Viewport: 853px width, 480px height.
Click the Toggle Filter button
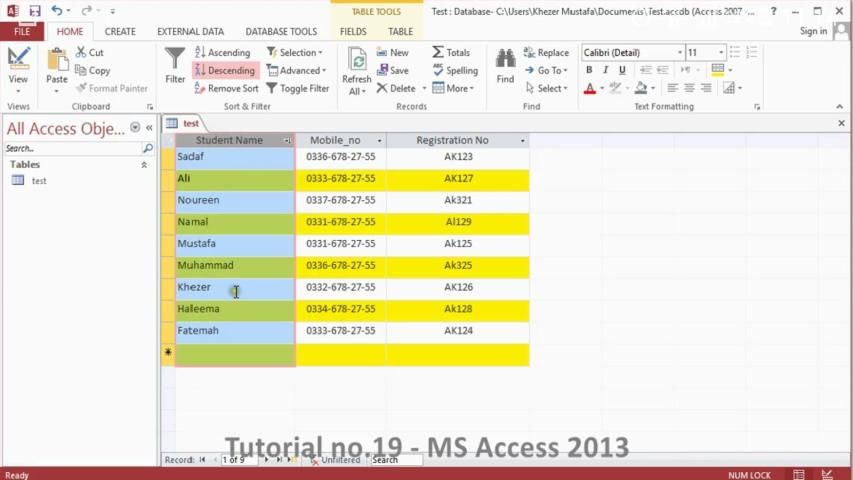[x=298, y=88]
